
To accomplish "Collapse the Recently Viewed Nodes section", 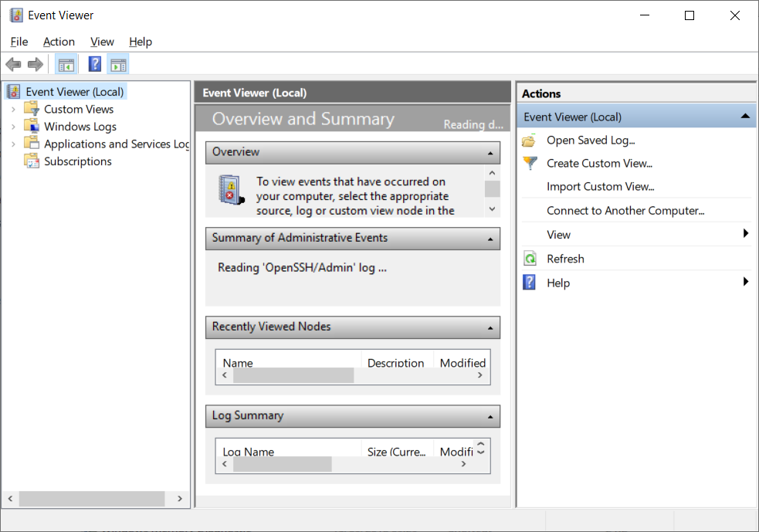I will tap(490, 327).
